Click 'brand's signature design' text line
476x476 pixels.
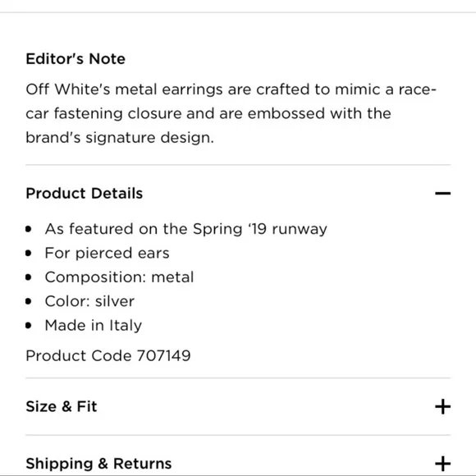(120, 138)
